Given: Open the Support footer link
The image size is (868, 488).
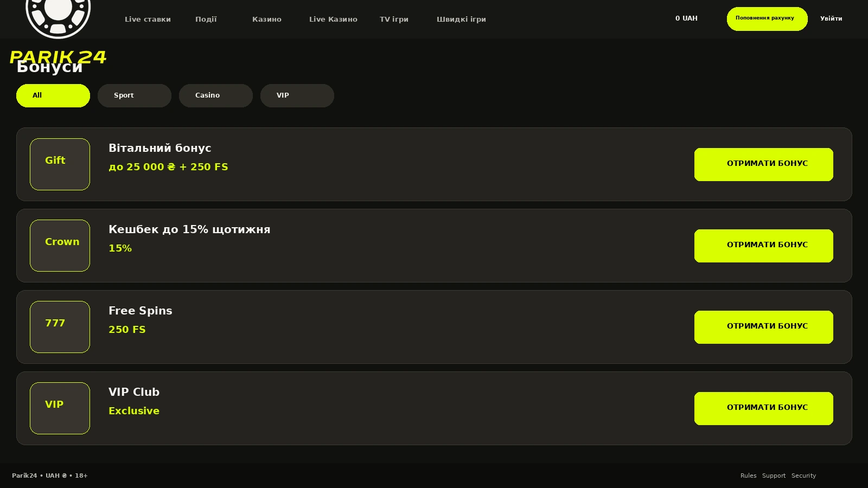Looking at the screenshot, I should 774,476.
